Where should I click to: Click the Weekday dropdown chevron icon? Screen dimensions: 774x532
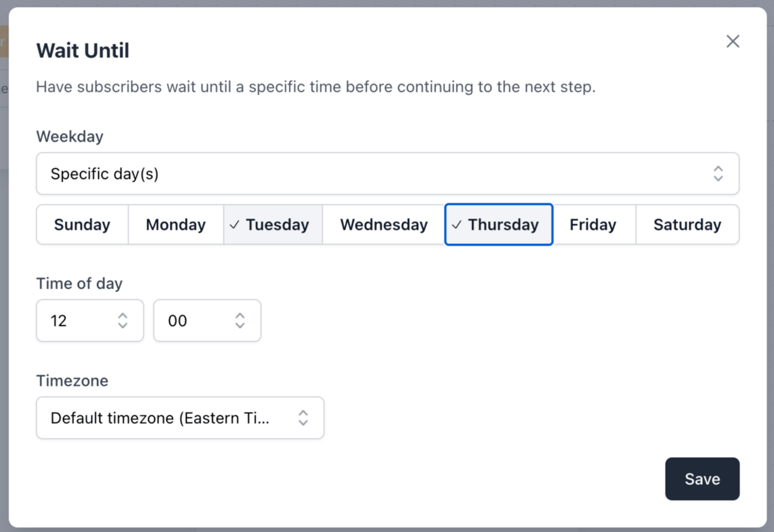point(718,174)
